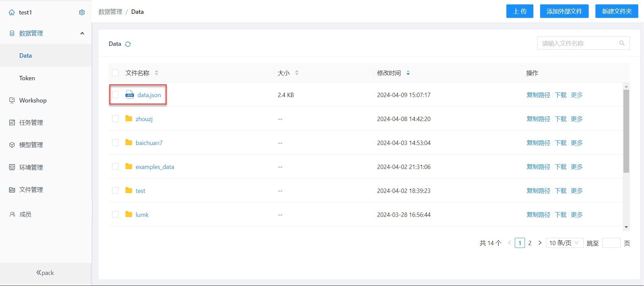Viewport: 644px width, 286px height.
Task: Click the home icon next to test1
Action: pos(12,12)
